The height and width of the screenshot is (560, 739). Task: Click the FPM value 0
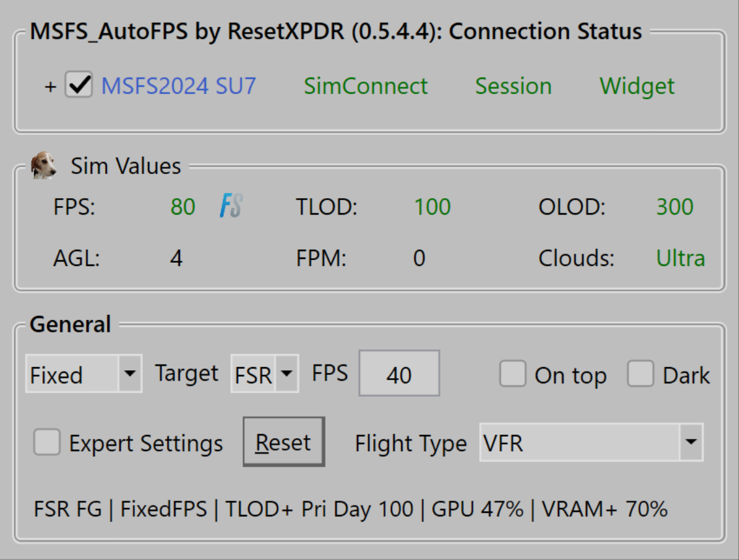(419, 258)
